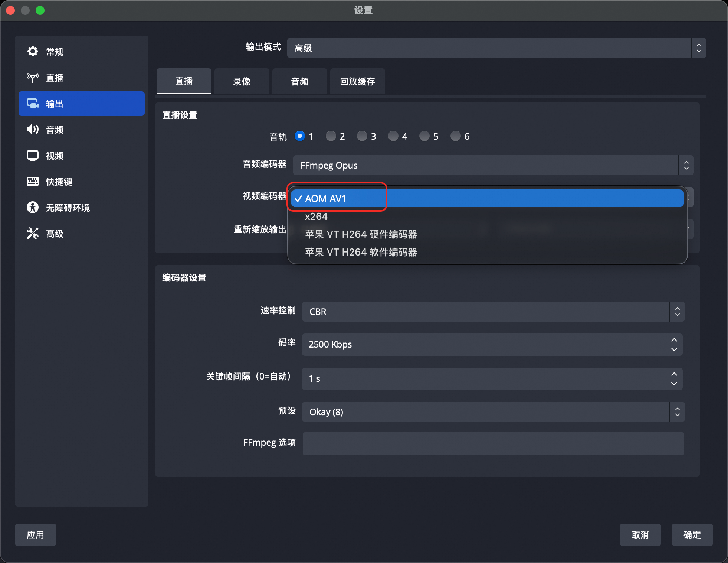The height and width of the screenshot is (563, 728).
Task: Click the 应用 apply button
Action: point(35,535)
